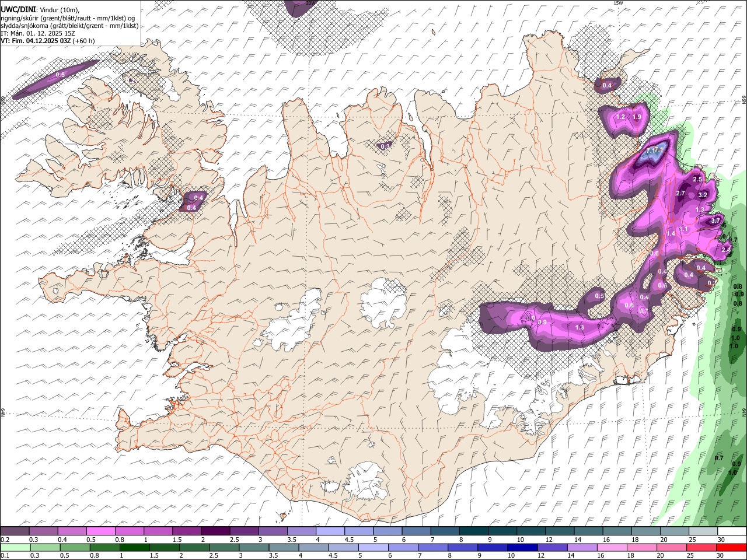
Task: Click the darkest green 1–1.5 rain swatch
Action: pyautogui.click(x=135, y=547)
